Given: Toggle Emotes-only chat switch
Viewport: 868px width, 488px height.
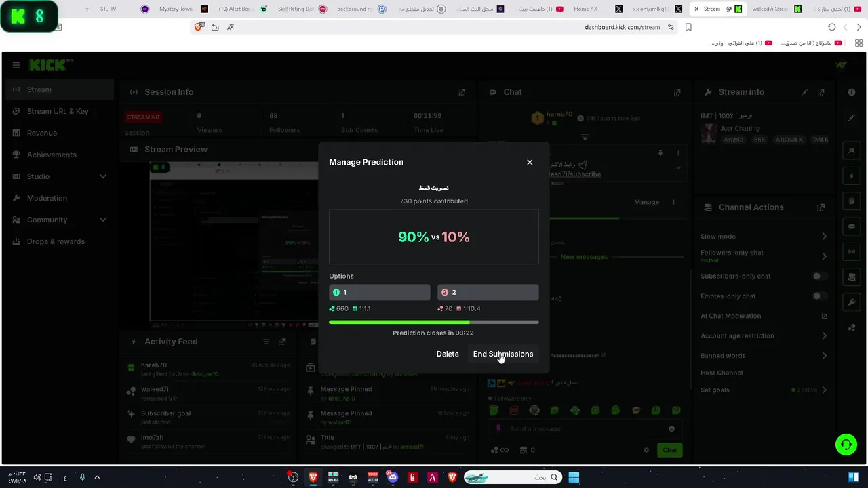Looking at the screenshot, I should tap(821, 296).
